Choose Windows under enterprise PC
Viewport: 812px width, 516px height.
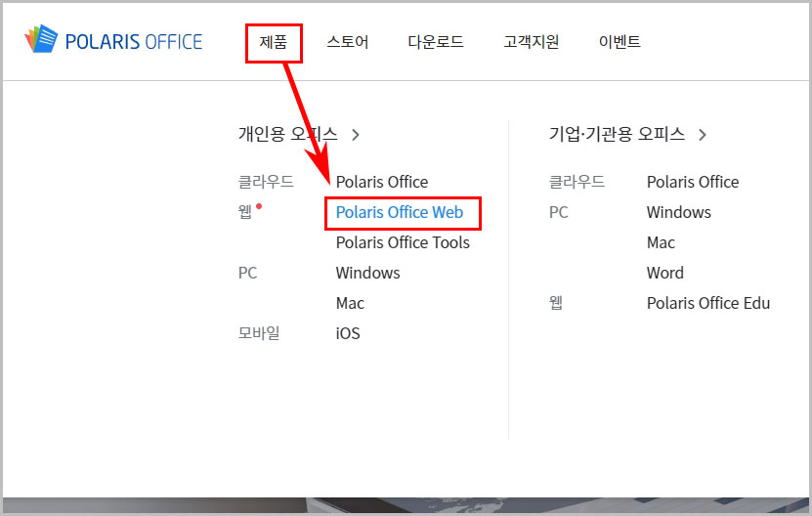click(x=678, y=212)
